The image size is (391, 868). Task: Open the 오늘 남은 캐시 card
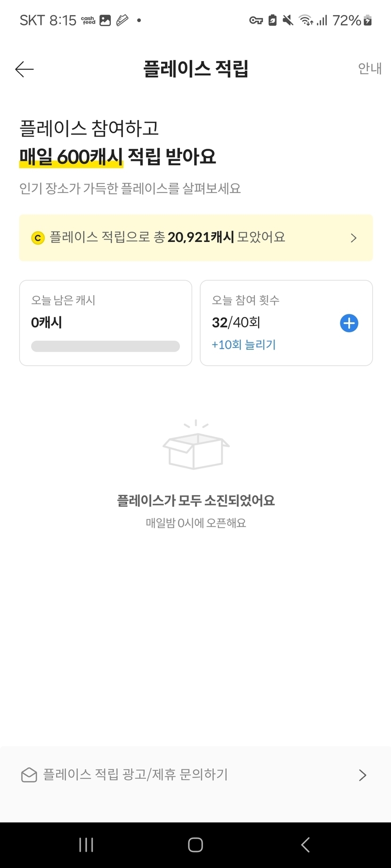click(106, 311)
